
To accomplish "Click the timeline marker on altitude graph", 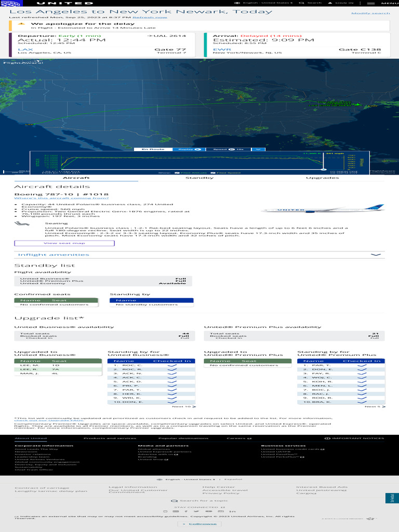I will click(x=324, y=169).
